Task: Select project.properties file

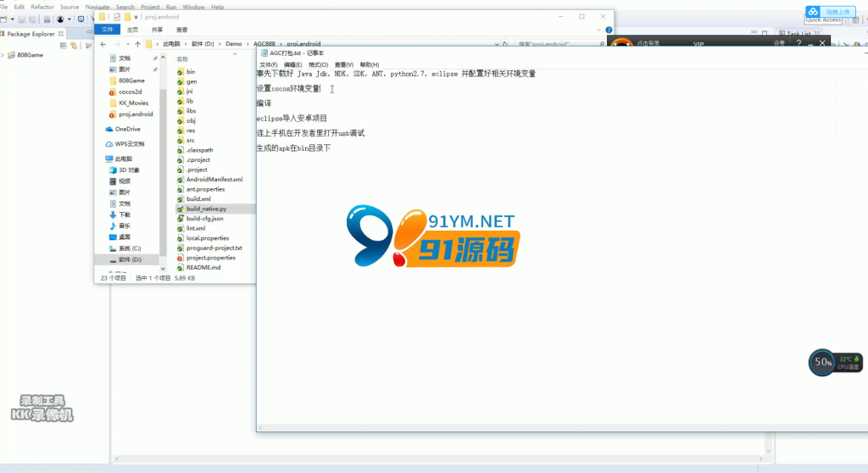Action: (x=210, y=258)
